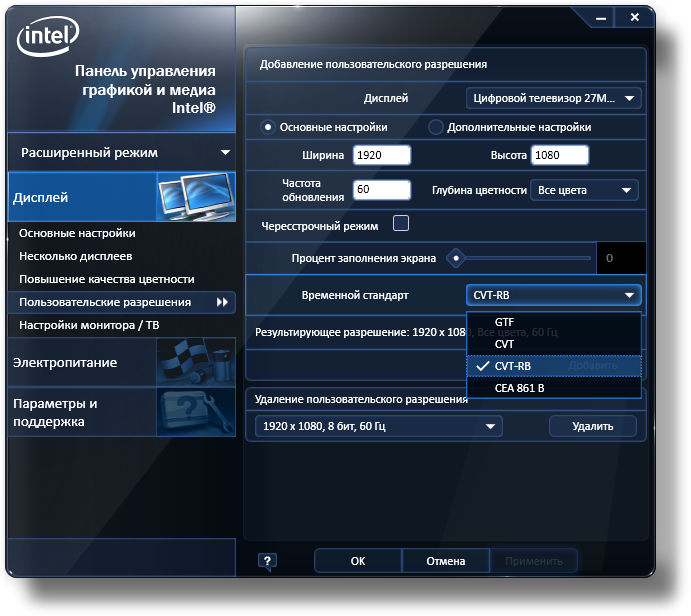Click the double-arrow next to Пользовательские разрешения
The width and height of the screenshot is (691, 616).
point(223,302)
